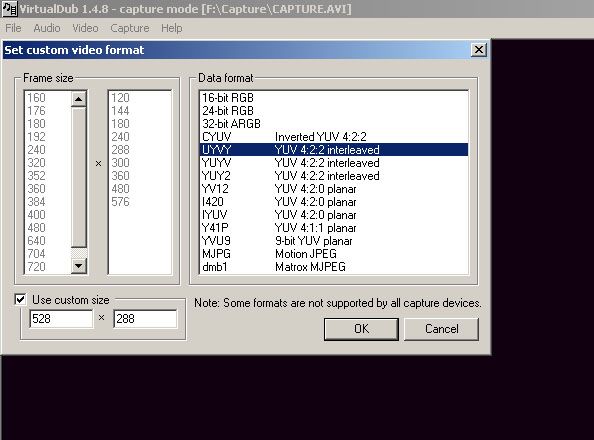Select width 160 in frame size list
Screen dimensions: 594x440
click(x=48, y=98)
